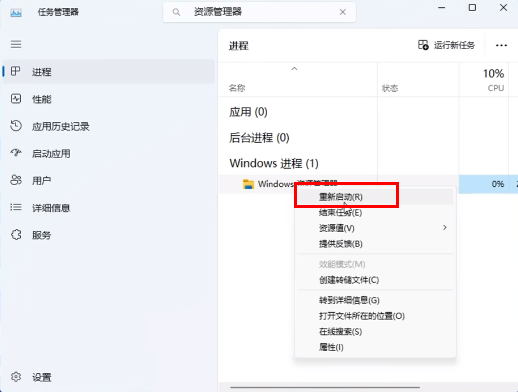Viewport: 518px width, 392px height.
Task: Minimize the Task Manager window
Action: pos(442,8)
